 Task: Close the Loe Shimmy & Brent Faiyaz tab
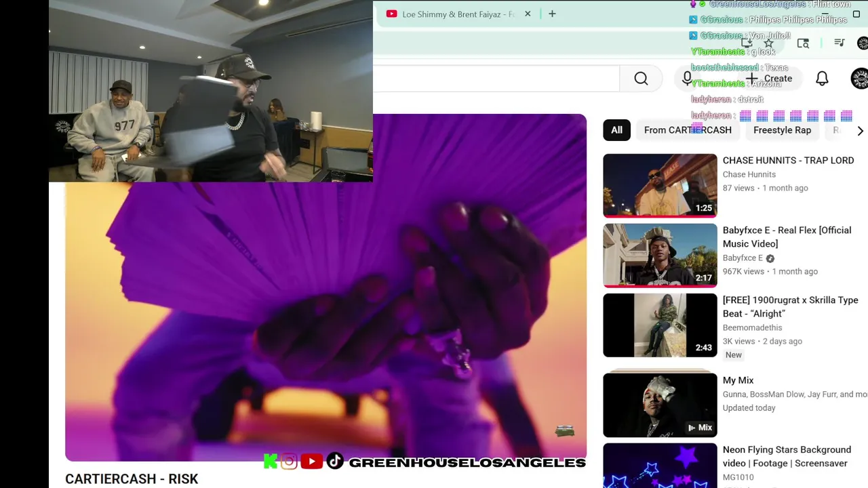pyautogui.click(x=528, y=14)
